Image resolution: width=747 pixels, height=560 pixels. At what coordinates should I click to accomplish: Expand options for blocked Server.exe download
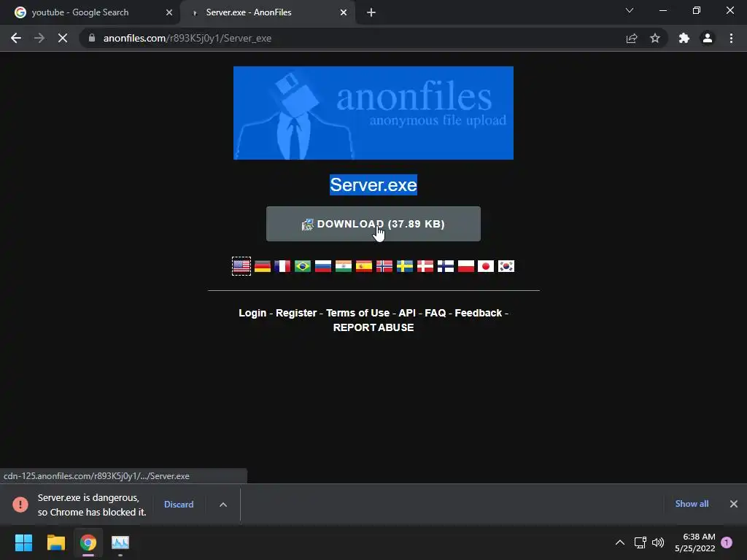(x=223, y=505)
